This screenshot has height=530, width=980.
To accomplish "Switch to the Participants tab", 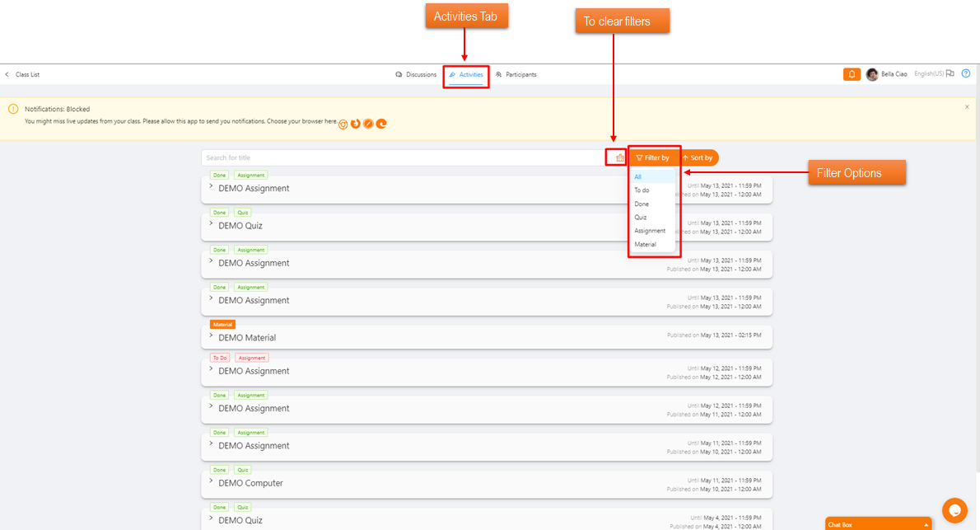I will [516, 74].
